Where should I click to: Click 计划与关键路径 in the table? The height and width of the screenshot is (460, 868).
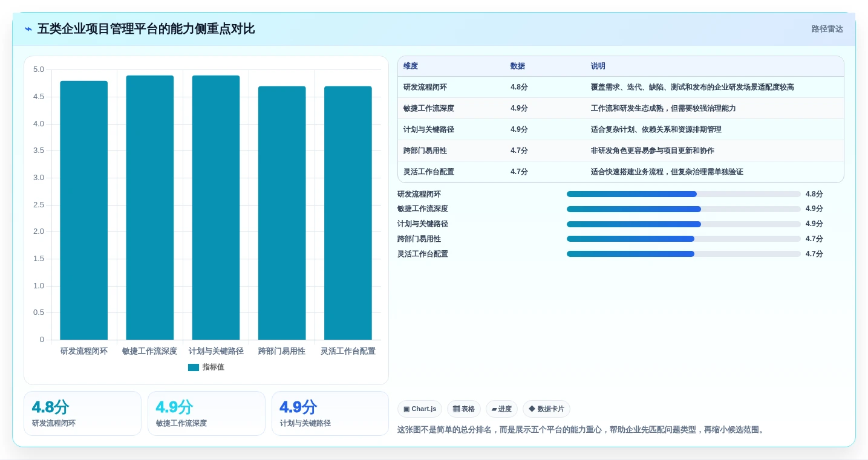tap(429, 129)
